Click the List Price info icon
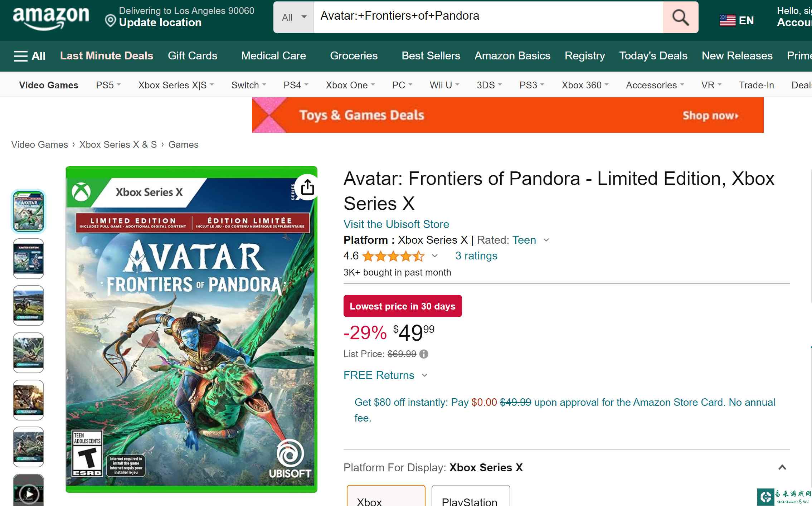This screenshot has height=506, width=812. click(424, 354)
